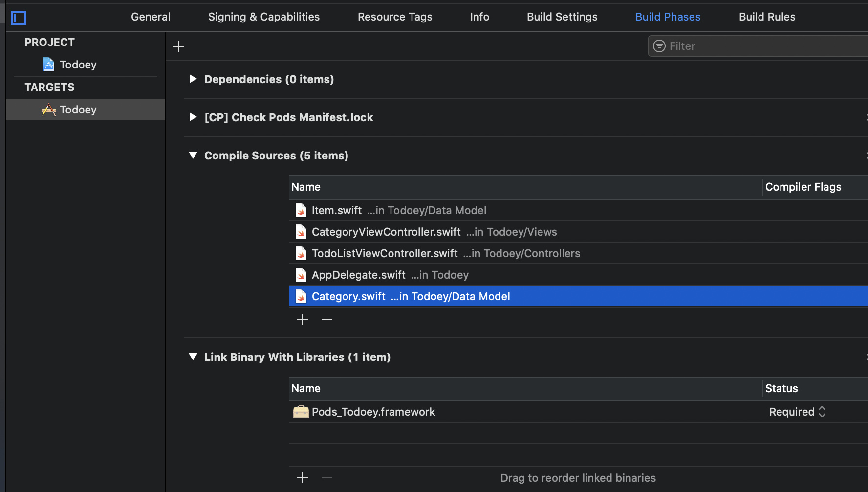Viewport: 868px width, 492px height.
Task: Select the Todoey project icon in sidebar
Action: pyautogui.click(x=48, y=64)
